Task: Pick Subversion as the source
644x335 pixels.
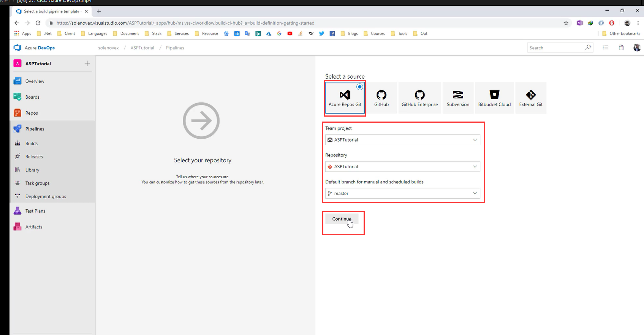Action: (458, 98)
